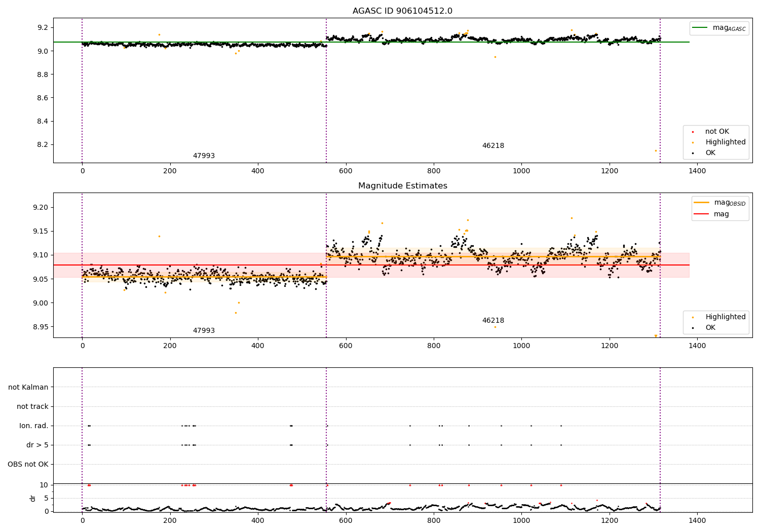Click the 46218 obsid label in top plot
The height and width of the screenshot is (532, 760).
pyautogui.click(x=493, y=146)
